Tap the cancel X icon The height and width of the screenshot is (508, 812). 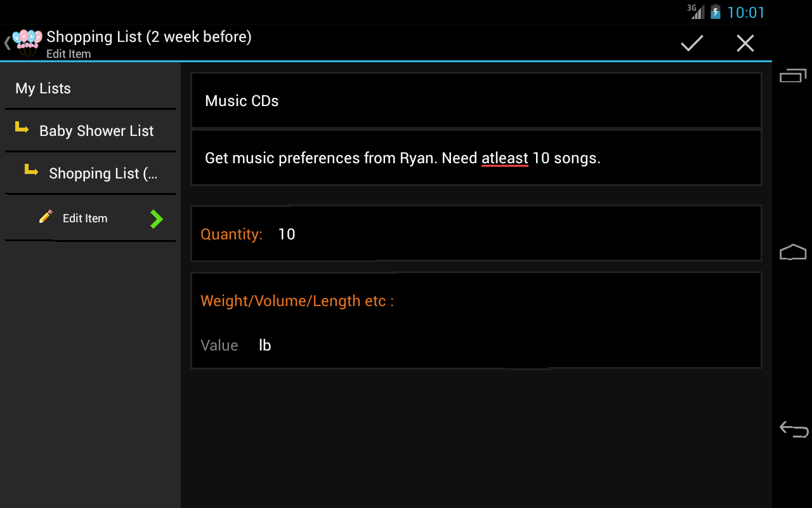(745, 43)
